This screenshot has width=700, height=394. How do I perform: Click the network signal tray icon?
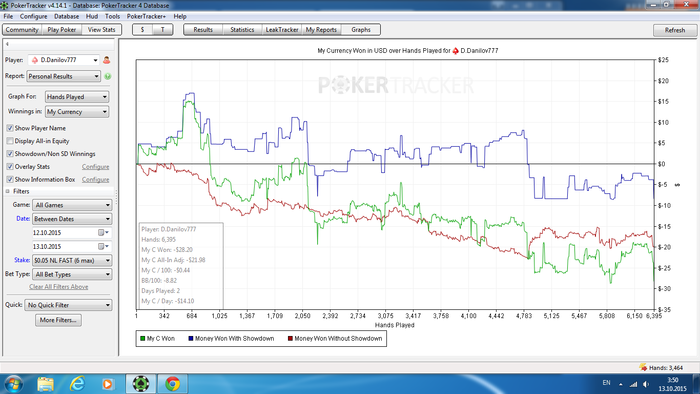[x=633, y=384]
